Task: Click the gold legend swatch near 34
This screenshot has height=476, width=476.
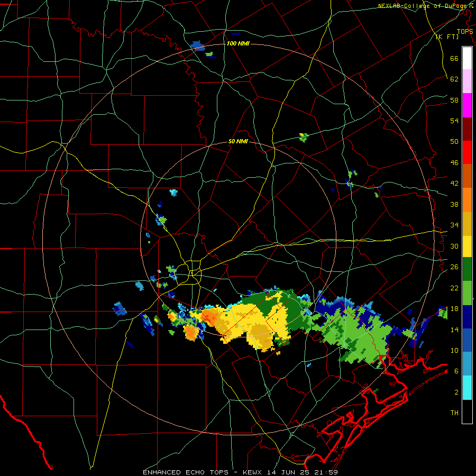Action: [x=467, y=224]
